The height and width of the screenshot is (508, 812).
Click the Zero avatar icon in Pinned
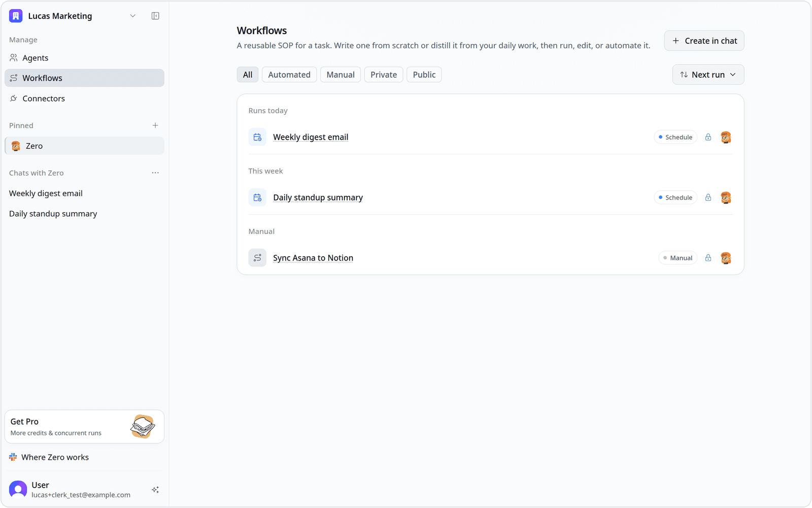(16, 146)
